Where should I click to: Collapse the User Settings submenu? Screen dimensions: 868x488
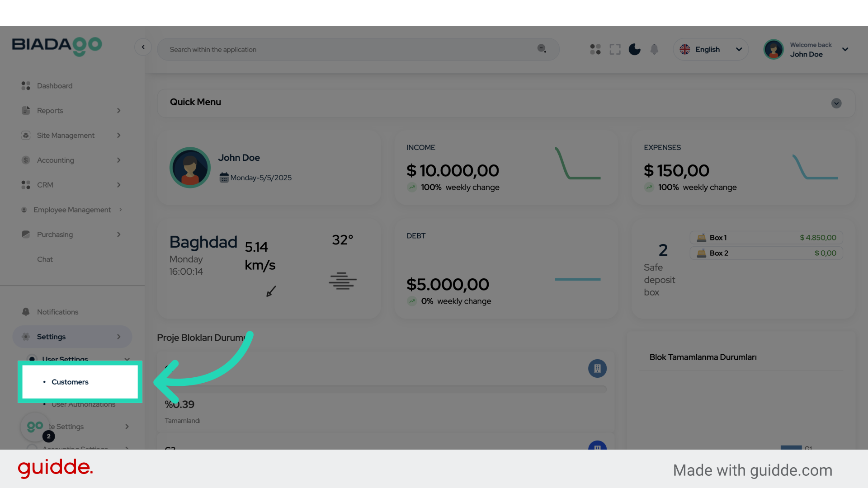[127, 359]
